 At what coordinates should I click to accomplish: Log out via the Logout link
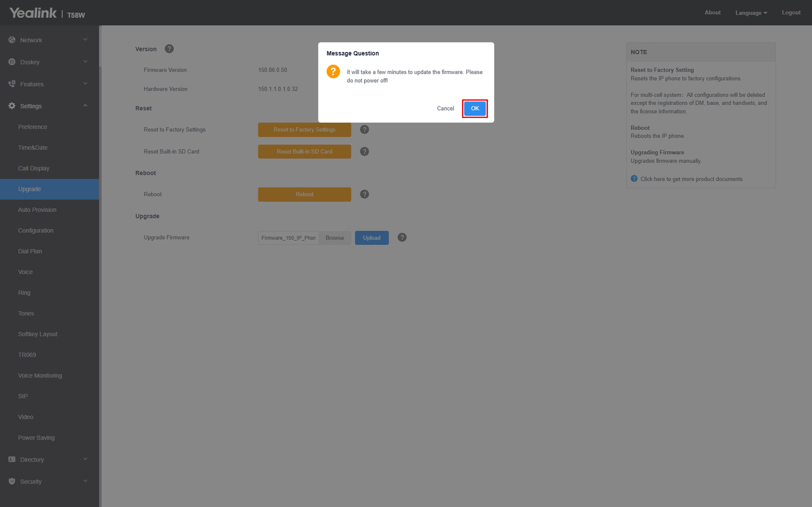791,13
